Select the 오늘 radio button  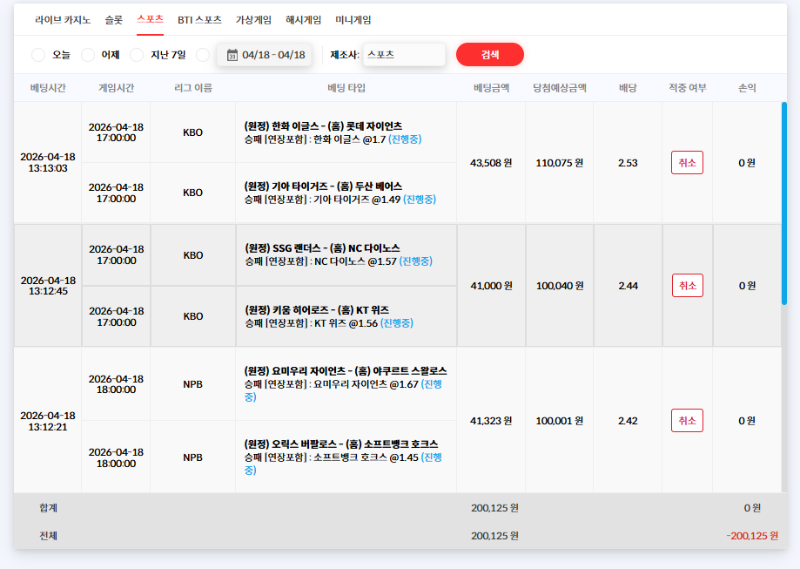point(38,55)
